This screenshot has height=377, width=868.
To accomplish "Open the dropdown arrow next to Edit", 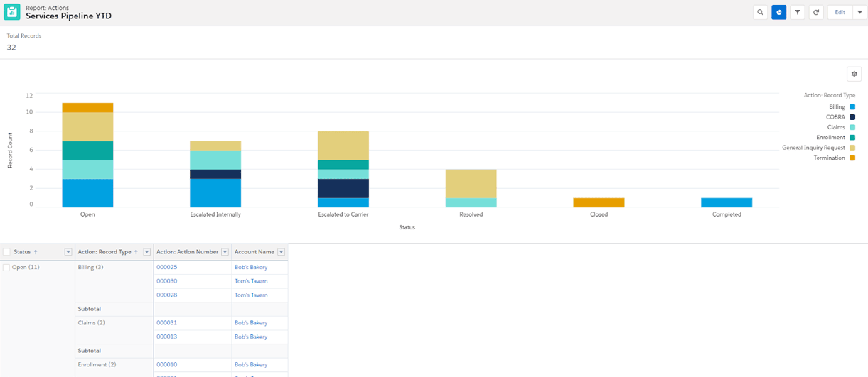I will pyautogui.click(x=859, y=12).
